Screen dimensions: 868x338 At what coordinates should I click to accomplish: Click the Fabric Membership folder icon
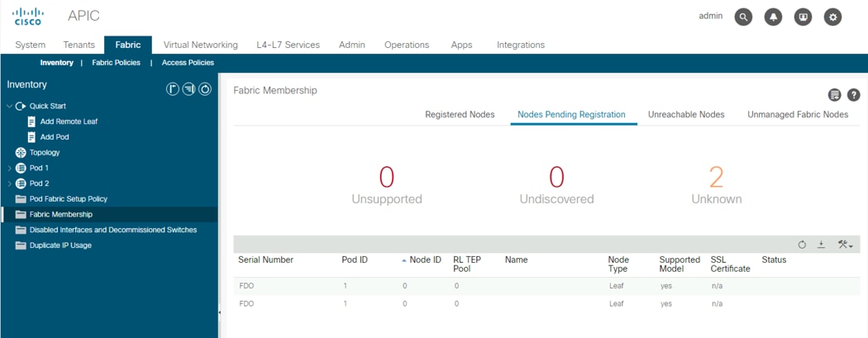[21, 215]
